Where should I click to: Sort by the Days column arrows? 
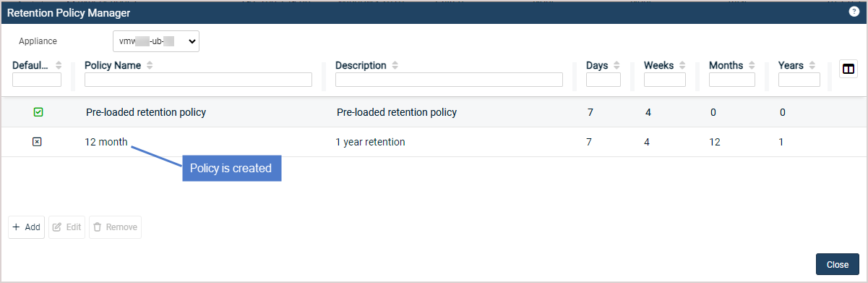[x=616, y=65]
